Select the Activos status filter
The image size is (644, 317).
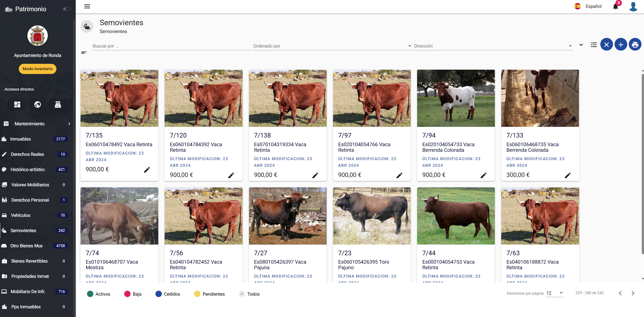99,294
